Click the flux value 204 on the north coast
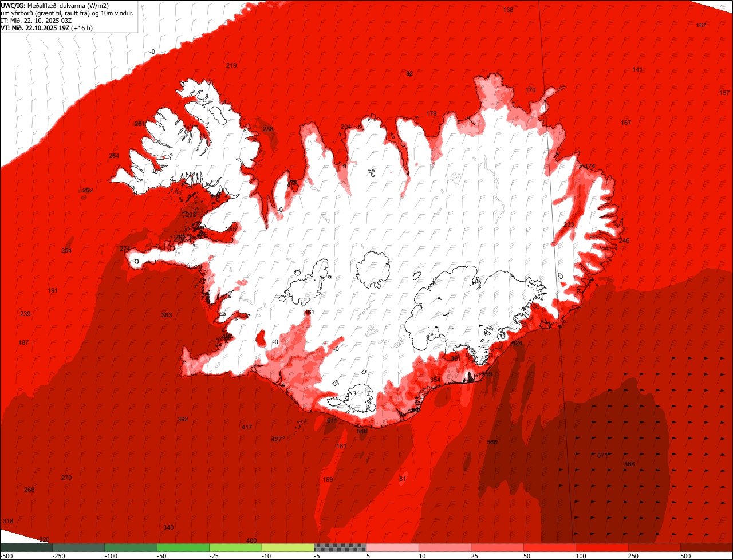The height and width of the screenshot is (560, 733). pyautogui.click(x=346, y=127)
